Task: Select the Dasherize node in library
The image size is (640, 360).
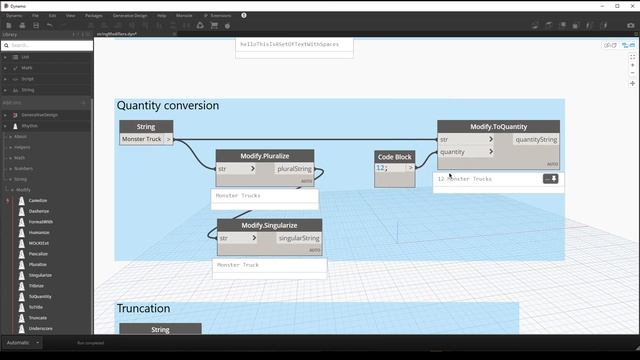Action: point(39,211)
